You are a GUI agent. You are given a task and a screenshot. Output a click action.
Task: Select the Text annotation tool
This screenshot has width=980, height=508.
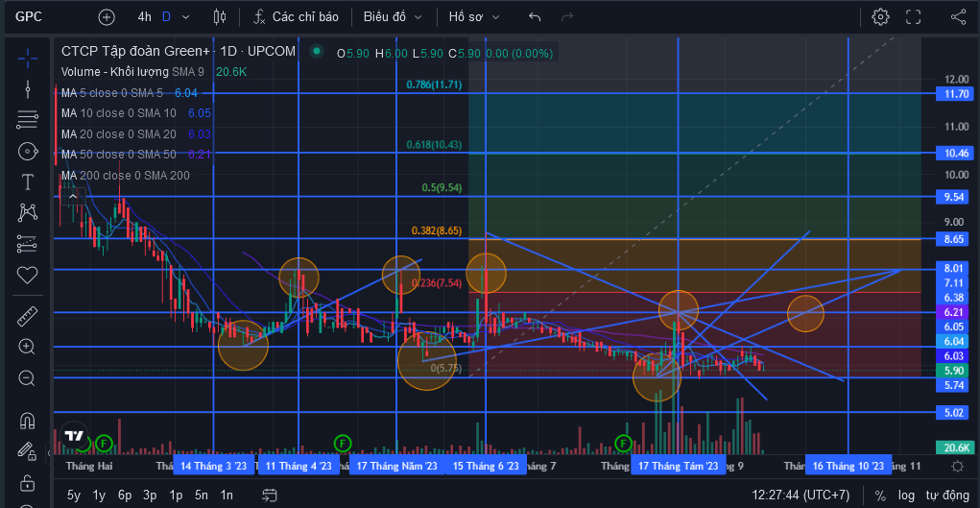click(28, 182)
